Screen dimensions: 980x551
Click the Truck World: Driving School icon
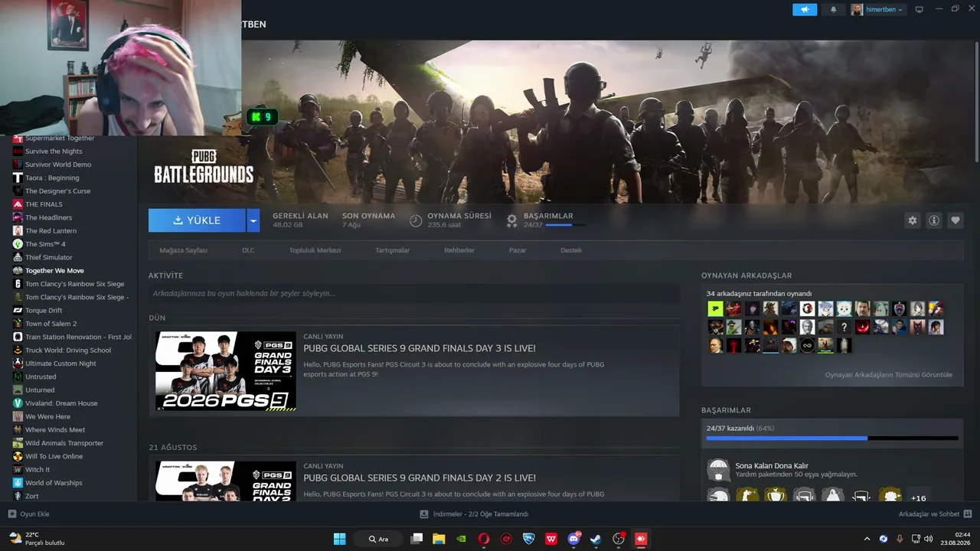coord(18,350)
